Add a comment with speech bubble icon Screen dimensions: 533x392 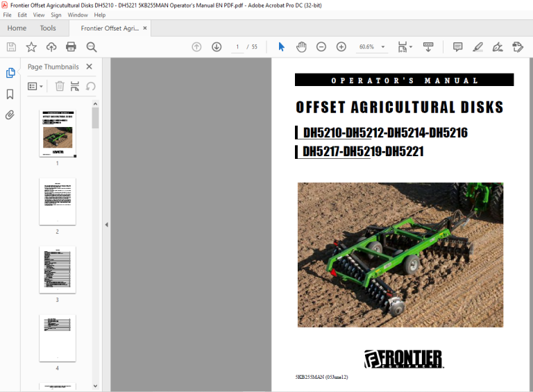[458, 47]
